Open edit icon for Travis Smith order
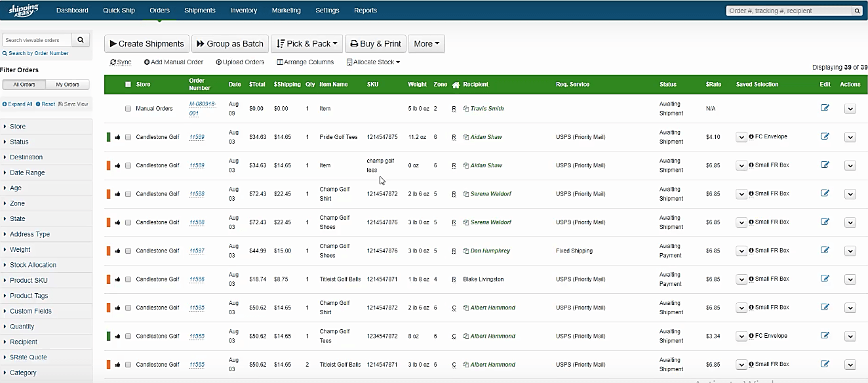This screenshot has height=383, width=868. pos(825,108)
